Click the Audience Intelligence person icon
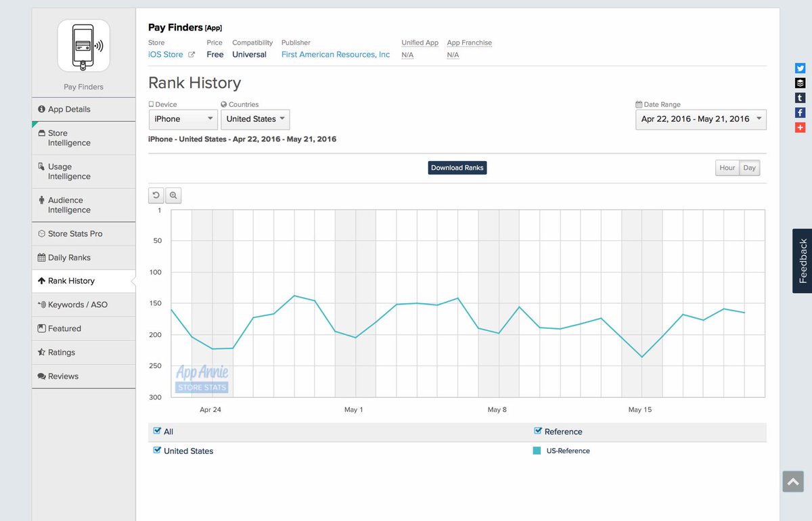The height and width of the screenshot is (521, 812). point(42,200)
